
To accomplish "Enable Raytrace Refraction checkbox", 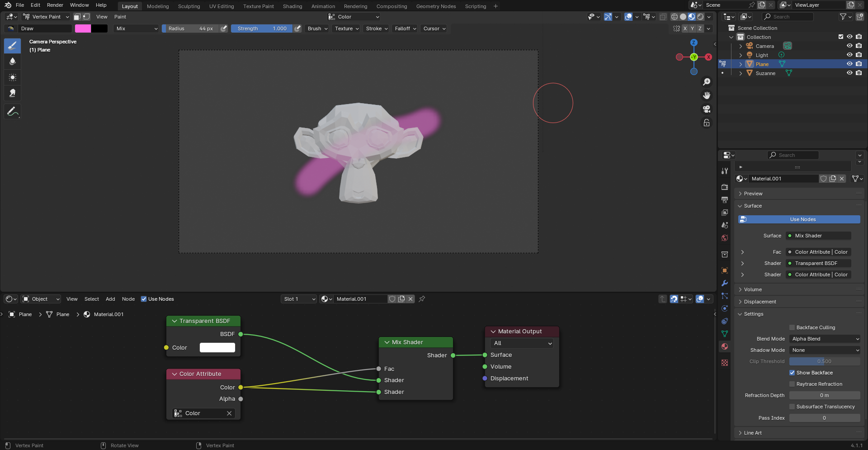I will pos(792,384).
